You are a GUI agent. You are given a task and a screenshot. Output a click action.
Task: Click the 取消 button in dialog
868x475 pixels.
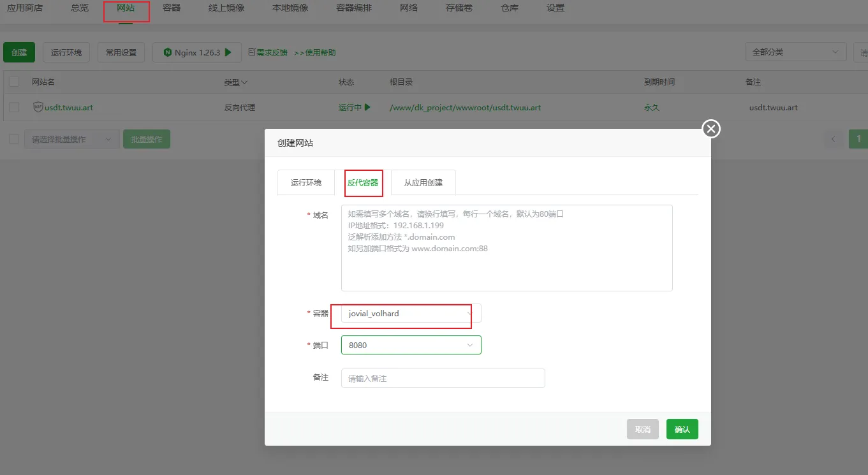pos(642,429)
